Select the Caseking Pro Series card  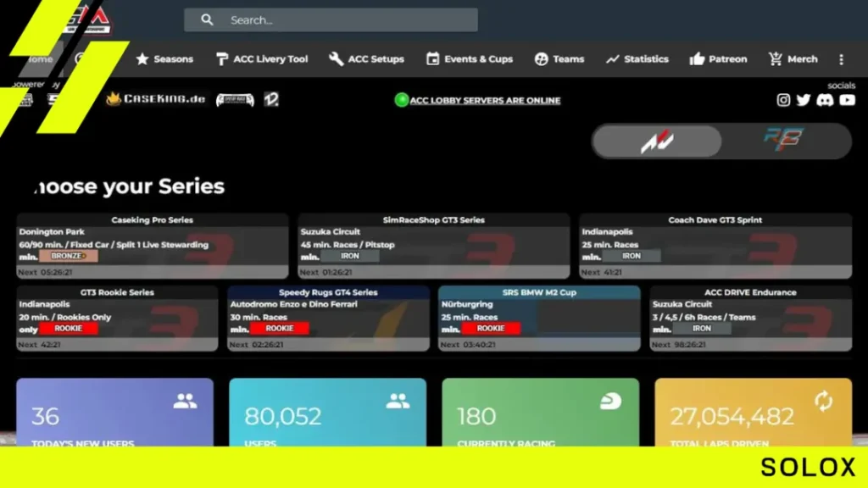tap(153, 246)
